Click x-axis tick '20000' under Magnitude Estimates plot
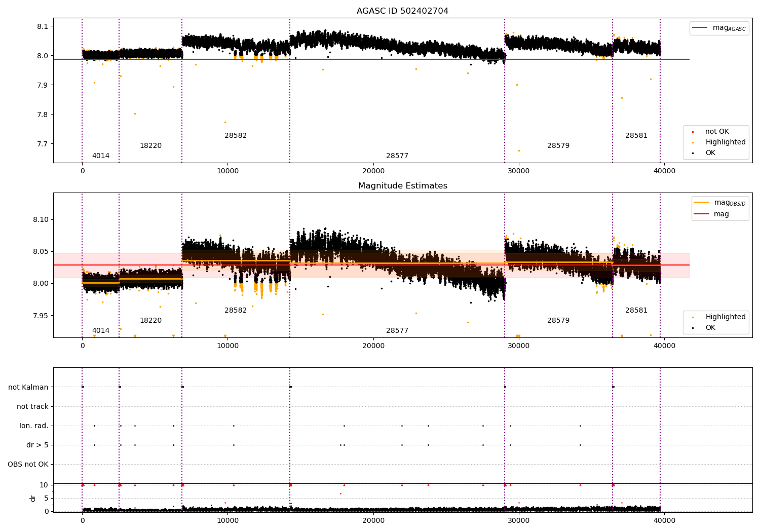This screenshot has width=760, height=532. (373, 346)
